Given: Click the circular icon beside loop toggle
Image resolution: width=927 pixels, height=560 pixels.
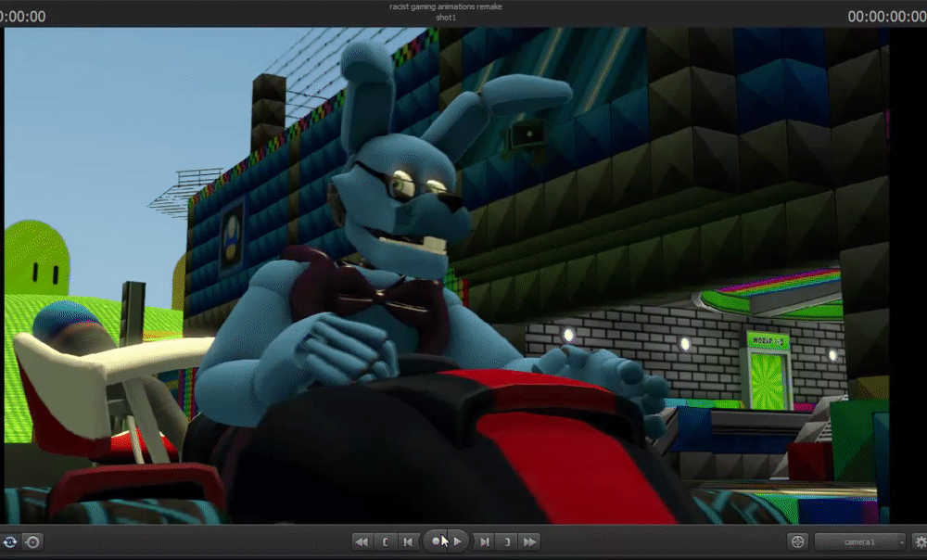Looking at the screenshot, I should 33,541.
